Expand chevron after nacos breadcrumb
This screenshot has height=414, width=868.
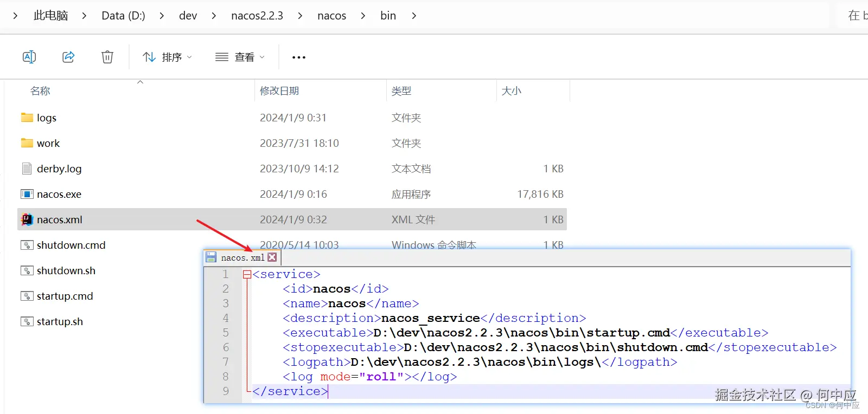tap(363, 16)
